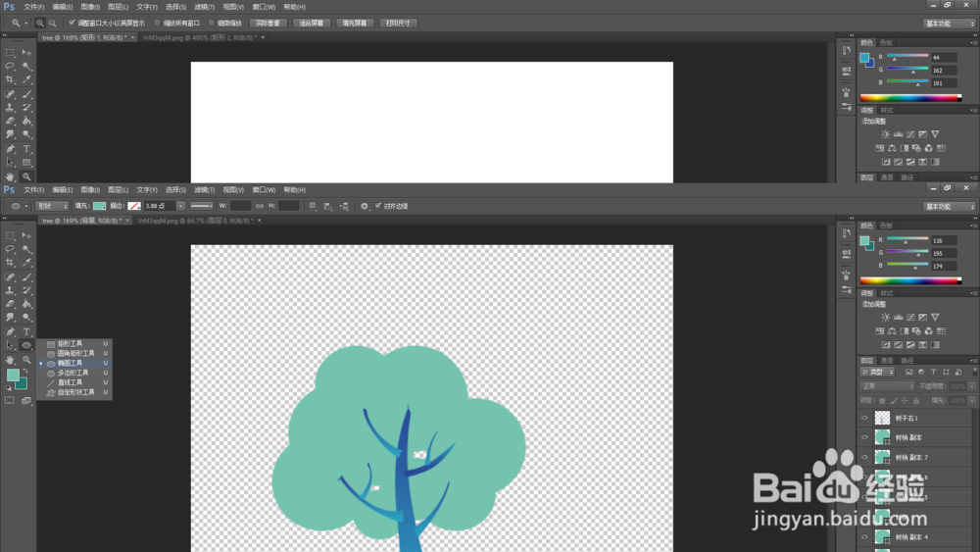Open 基本功能 workspace dropdown in lower window
980x552 pixels.
949,206
